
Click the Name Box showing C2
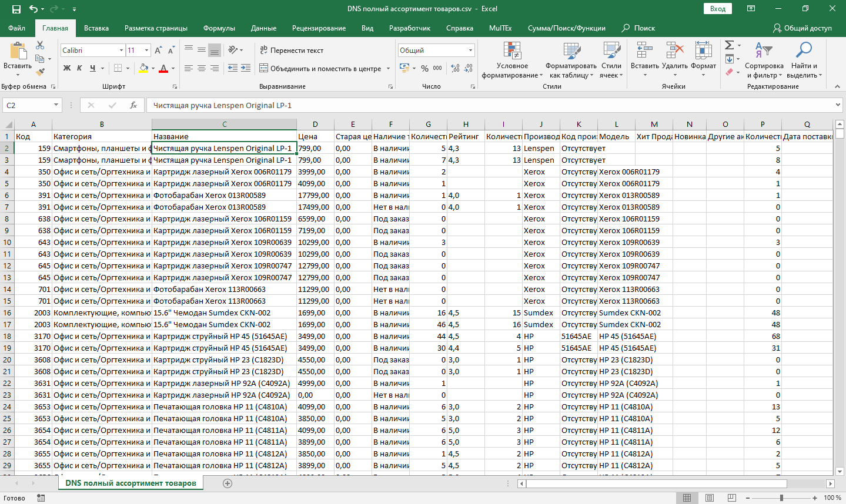coord(32,105)
